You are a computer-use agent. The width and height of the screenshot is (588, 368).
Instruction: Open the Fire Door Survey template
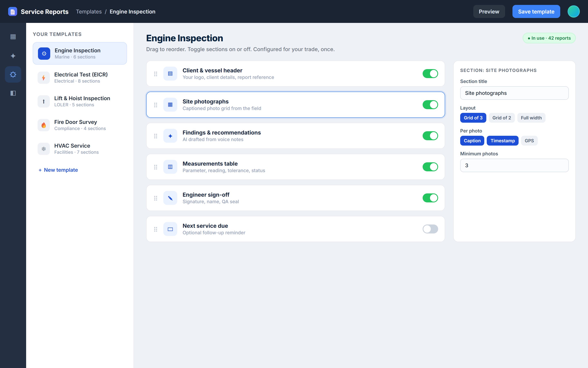point(80,125)
